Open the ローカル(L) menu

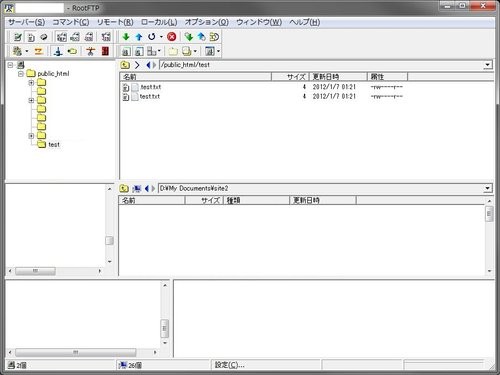coord(159,22)
